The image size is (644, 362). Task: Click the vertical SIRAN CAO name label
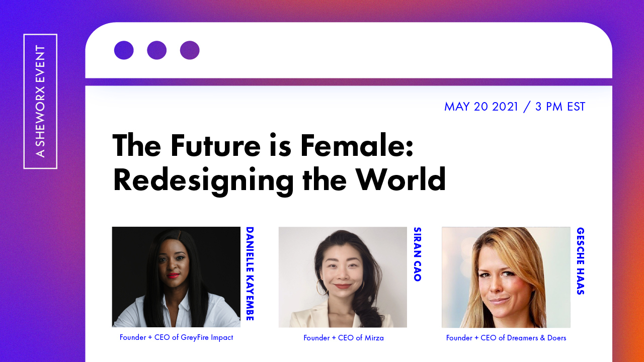click(417, 254)
